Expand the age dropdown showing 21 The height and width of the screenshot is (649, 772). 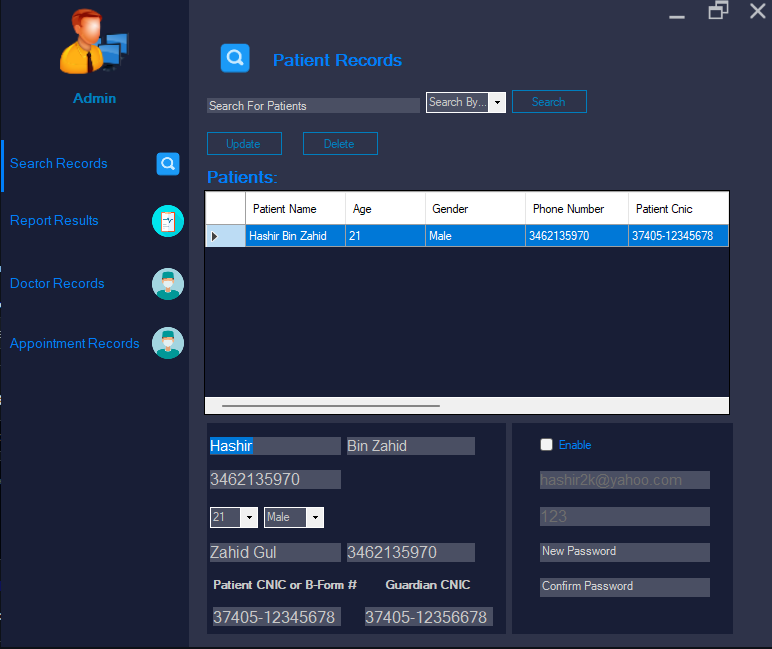249,518
